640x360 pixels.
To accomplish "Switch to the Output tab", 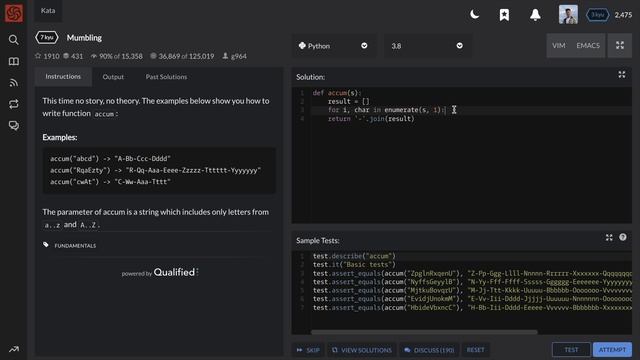I will coord(113,77).
